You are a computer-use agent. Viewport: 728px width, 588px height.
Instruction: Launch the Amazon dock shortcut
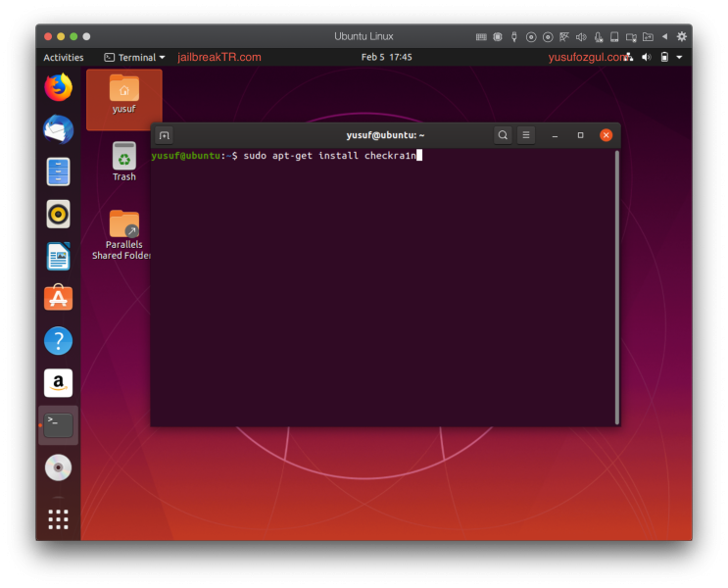coord(59,383)
